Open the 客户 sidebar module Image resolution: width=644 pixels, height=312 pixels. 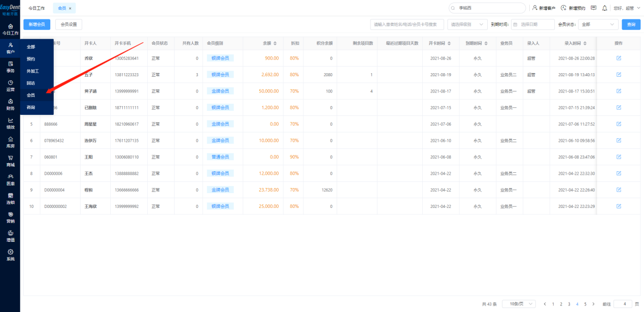click(x=10, y=48)
